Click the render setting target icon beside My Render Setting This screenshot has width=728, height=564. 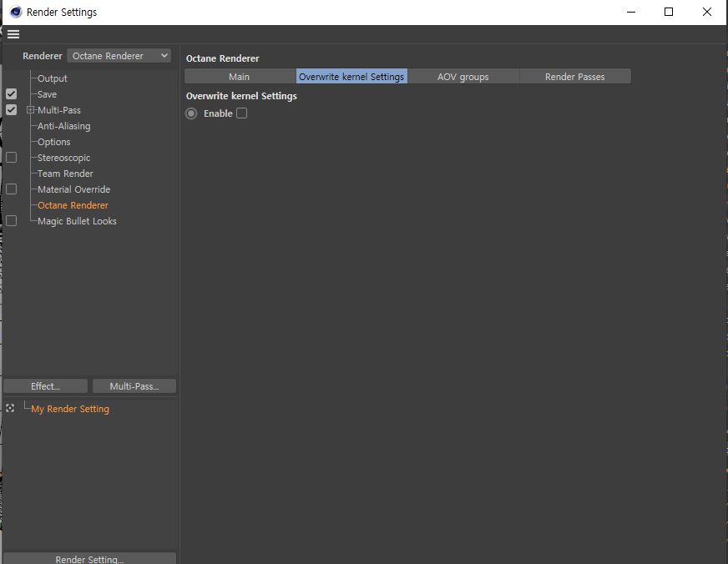[10, 408]
